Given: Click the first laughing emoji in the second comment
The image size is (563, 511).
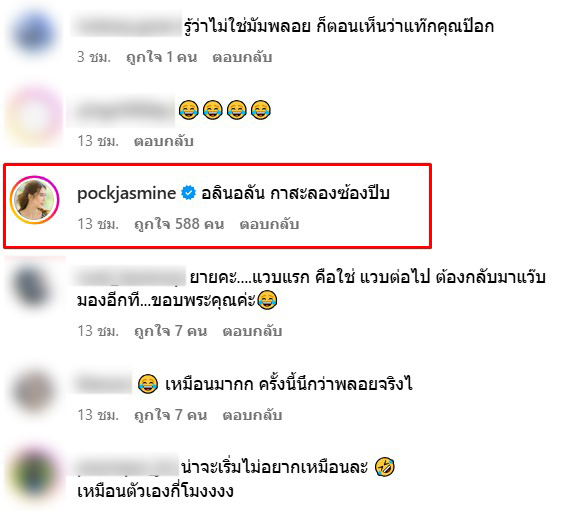Looking at the screenshot, I should (x=189, y=110).
